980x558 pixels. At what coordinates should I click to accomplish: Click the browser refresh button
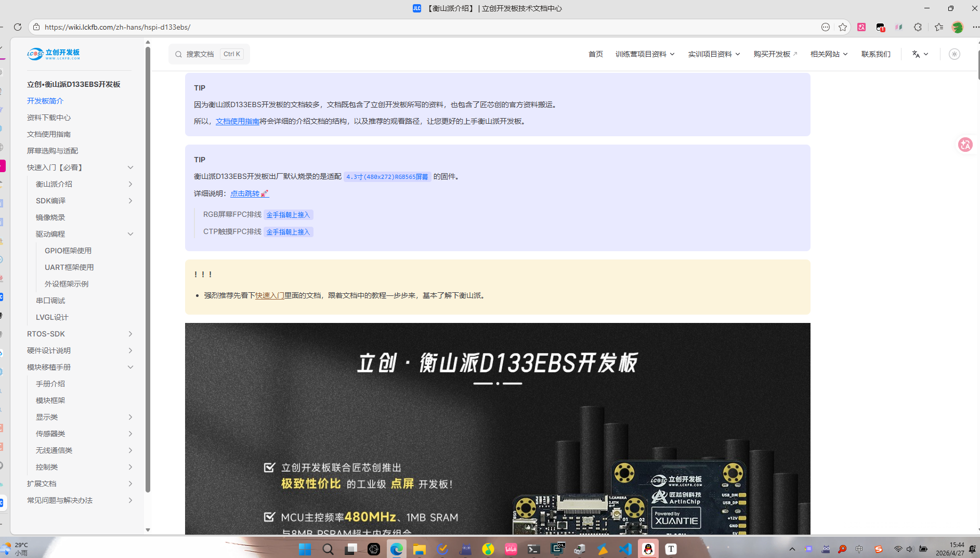tap(18, 27)
